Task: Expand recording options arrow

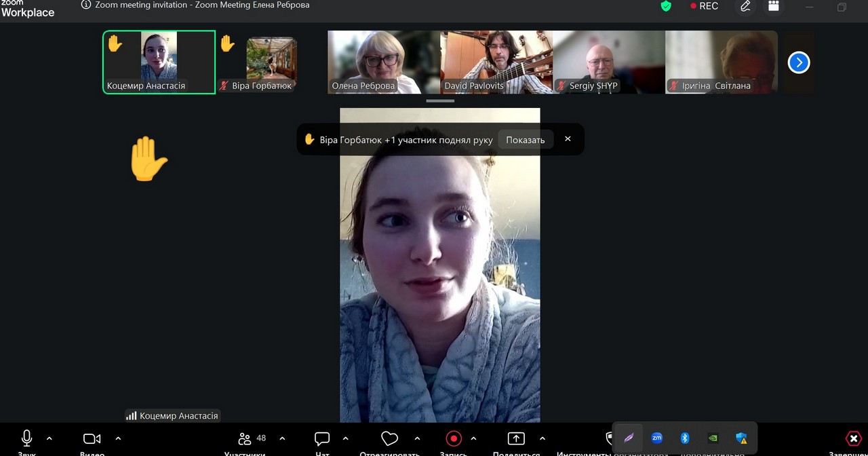Action: click(x=473, y=438)
